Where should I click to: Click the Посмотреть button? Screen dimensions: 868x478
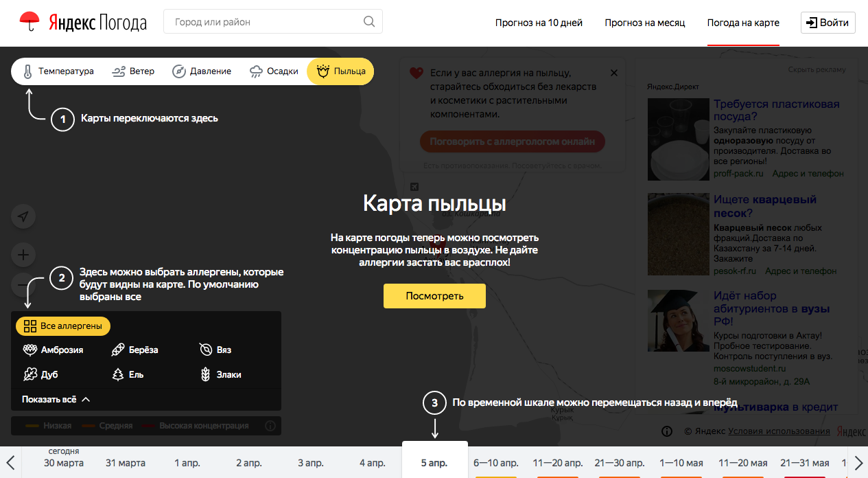434,296
